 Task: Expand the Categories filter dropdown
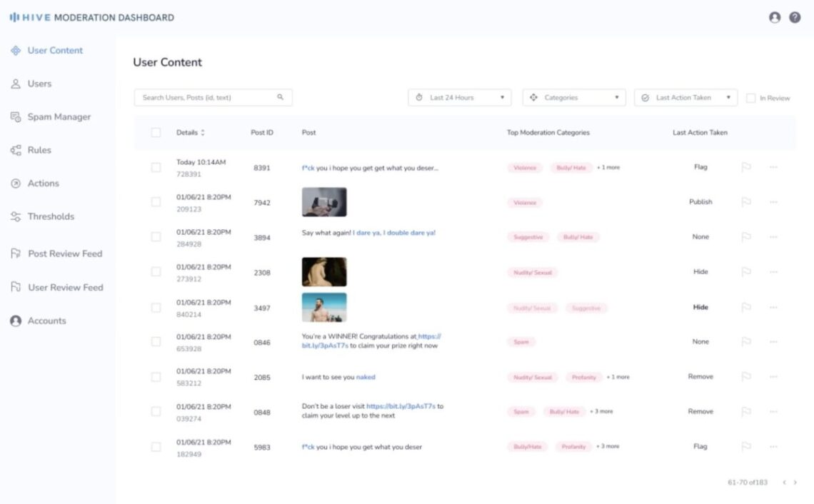tap(576, 97)
